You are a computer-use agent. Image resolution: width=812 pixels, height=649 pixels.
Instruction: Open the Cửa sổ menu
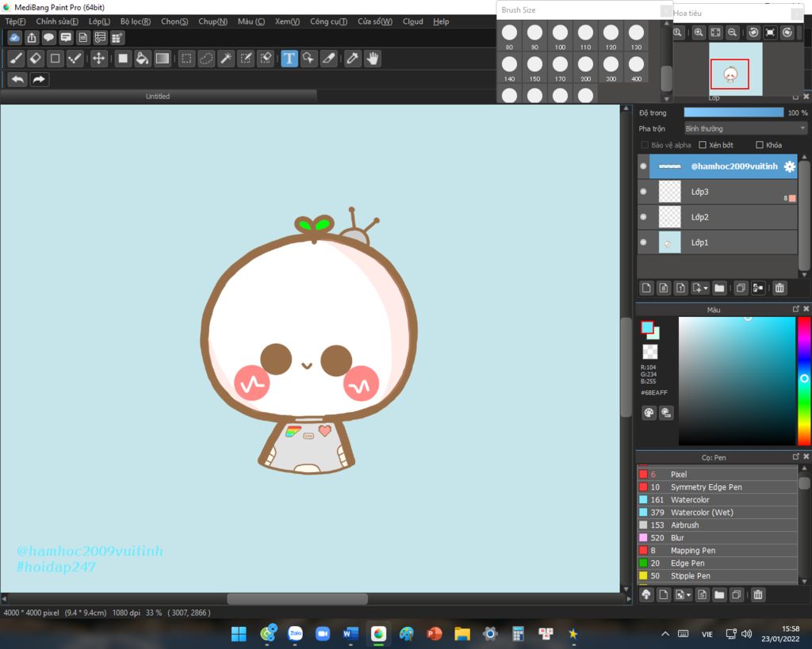click(375, 21)
